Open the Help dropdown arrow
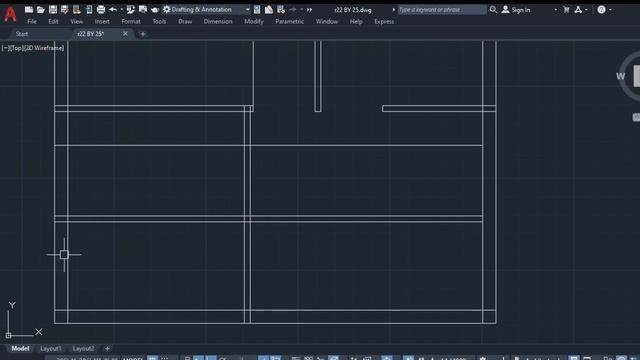640x360 pixels. [610, 9]
